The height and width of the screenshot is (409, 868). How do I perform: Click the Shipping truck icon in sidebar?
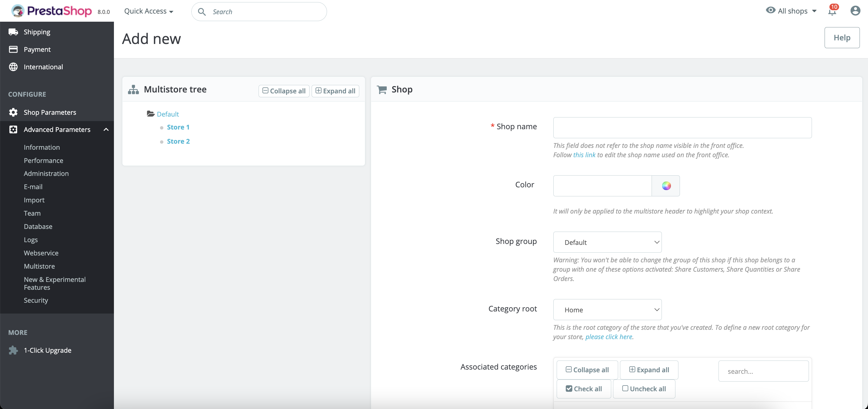[13, 32]
